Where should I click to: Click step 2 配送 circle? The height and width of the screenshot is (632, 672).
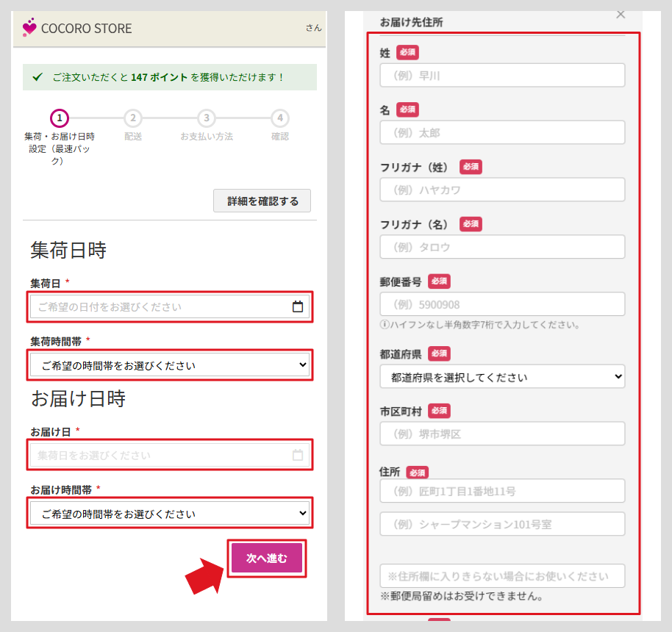coord(132,118)
